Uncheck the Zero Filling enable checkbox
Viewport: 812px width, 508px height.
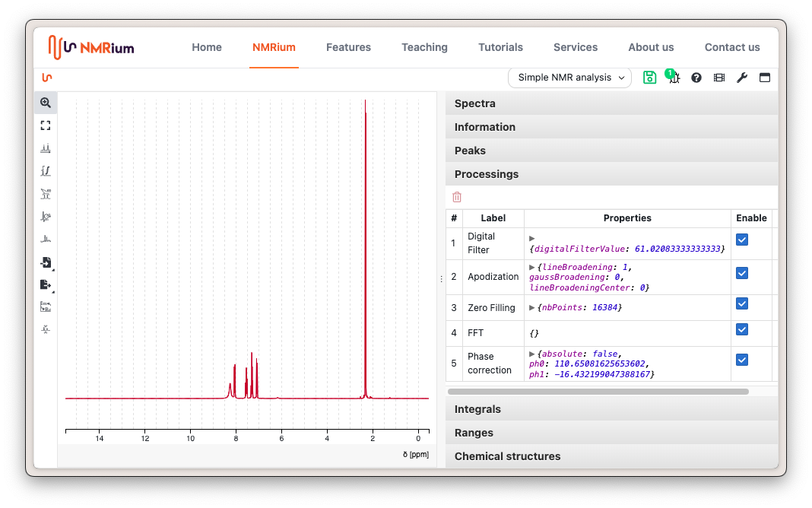742,303
